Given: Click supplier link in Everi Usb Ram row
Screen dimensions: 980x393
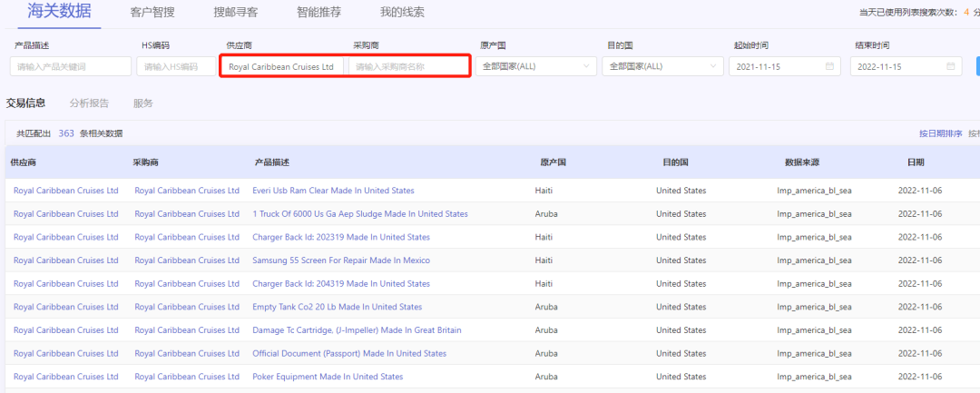Looking at the screenshot, I should click(65, 191).
